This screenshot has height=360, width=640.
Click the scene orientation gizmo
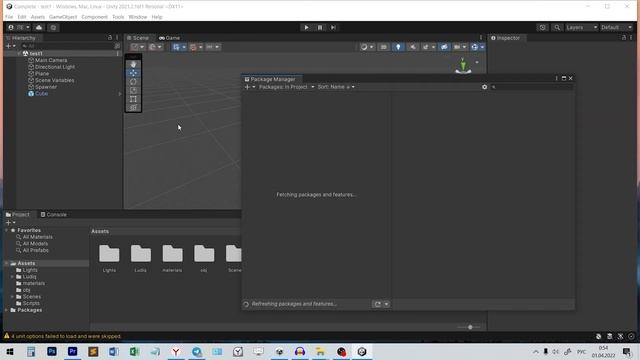(x=463, y=66)
